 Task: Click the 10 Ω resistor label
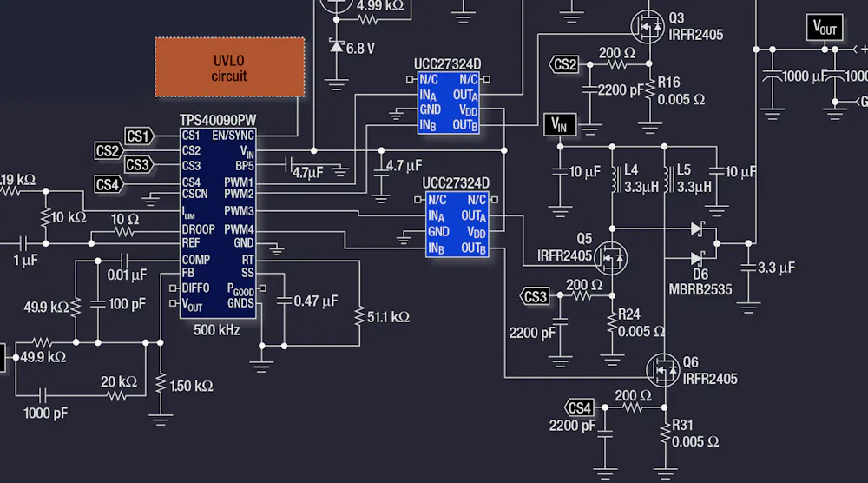[x=124, y=219]
